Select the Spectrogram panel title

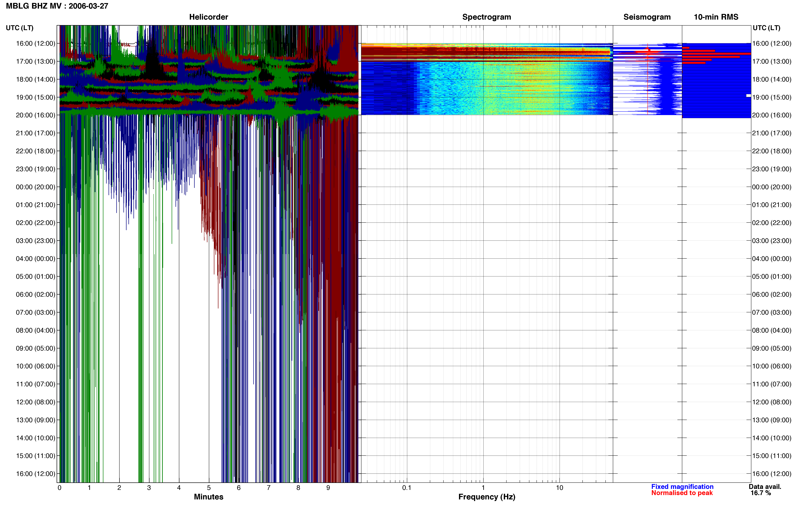point(487,17)
